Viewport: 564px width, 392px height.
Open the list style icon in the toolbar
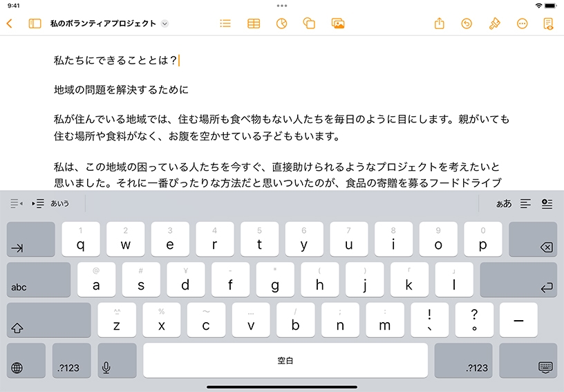(225, 24)
